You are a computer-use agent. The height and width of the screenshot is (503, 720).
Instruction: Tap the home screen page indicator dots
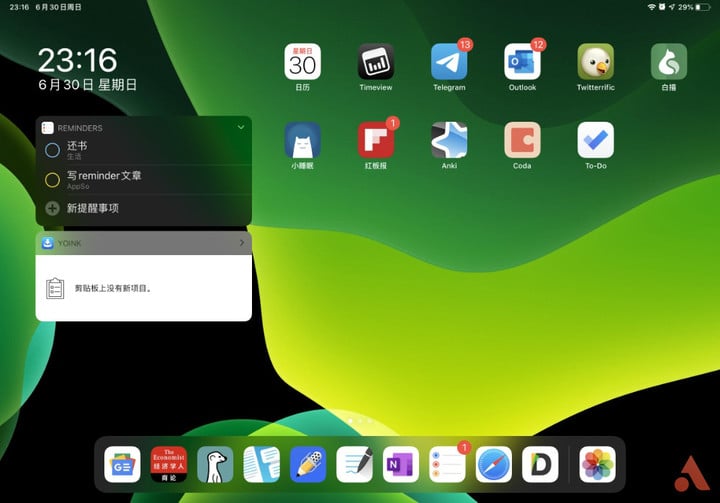tap(360, 420)
